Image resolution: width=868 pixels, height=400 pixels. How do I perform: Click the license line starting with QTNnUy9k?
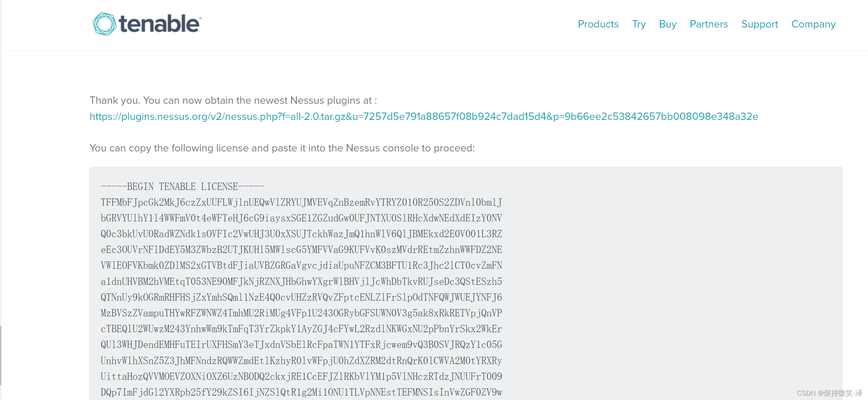point(301,297)
